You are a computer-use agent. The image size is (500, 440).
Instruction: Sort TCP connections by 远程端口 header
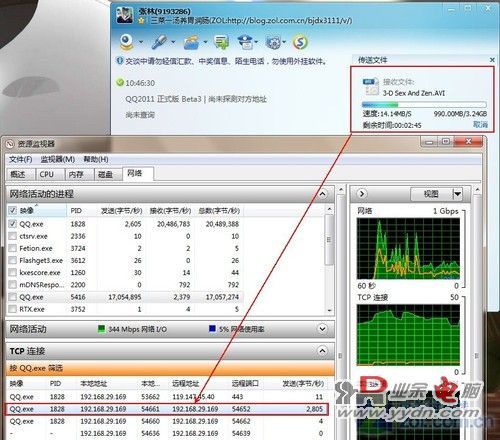coord(245,384)
